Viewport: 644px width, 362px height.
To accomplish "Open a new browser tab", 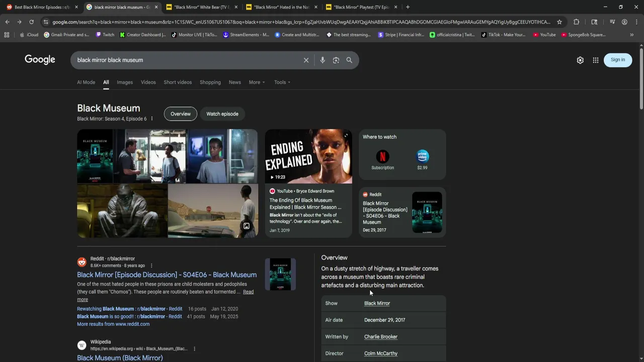I will 408,7.
